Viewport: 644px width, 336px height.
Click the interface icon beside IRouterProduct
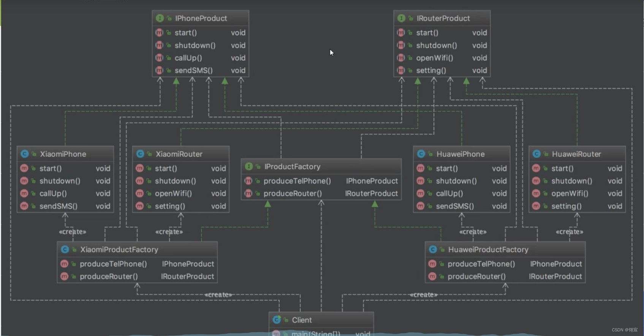[x=401, y=18]
